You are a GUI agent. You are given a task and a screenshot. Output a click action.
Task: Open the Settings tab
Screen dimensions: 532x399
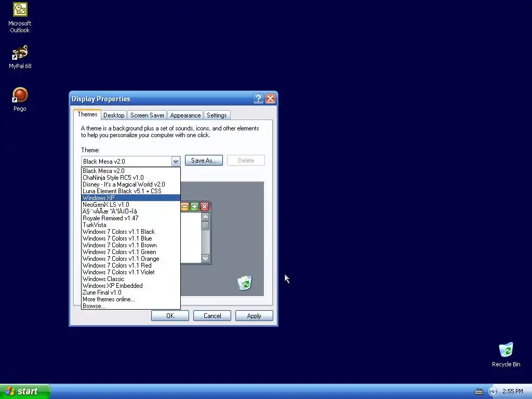(217, 115)
